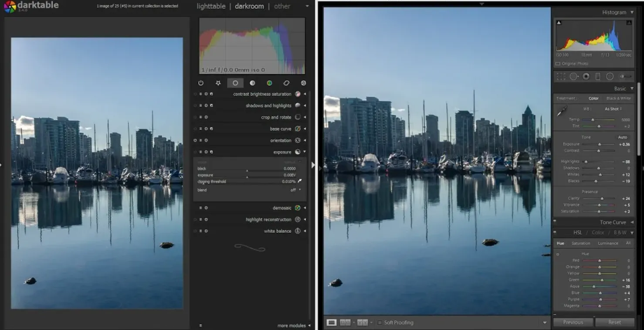Select the crop overlay tool in Lightroom
The image size is (644, 330).
click(x=561, y=76)
